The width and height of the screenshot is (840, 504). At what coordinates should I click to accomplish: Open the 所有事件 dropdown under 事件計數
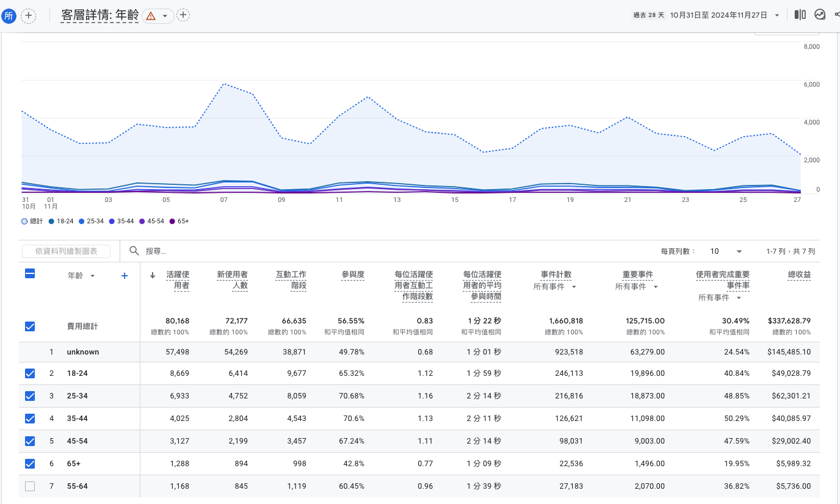pyautogui.click(x=555, y=287)
